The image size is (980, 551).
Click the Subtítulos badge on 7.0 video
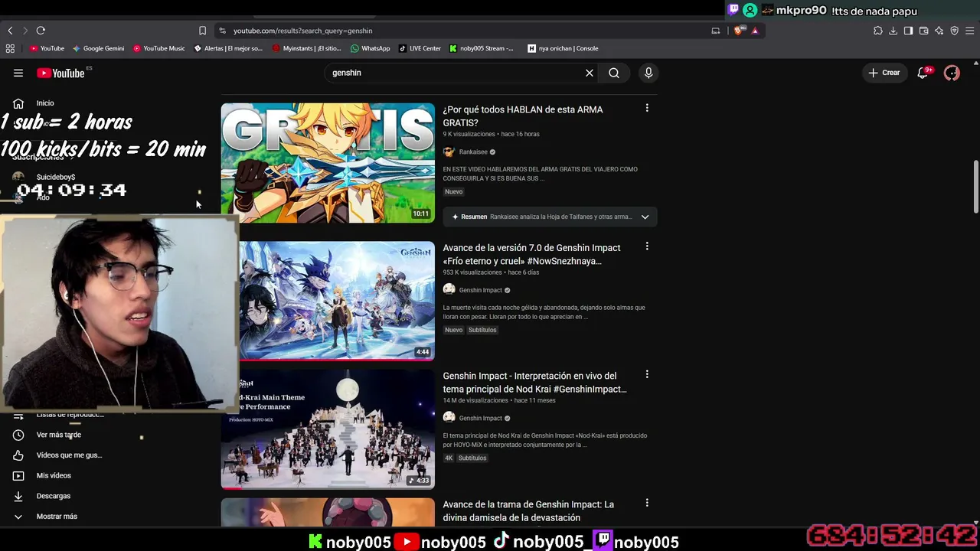point(482,330)
